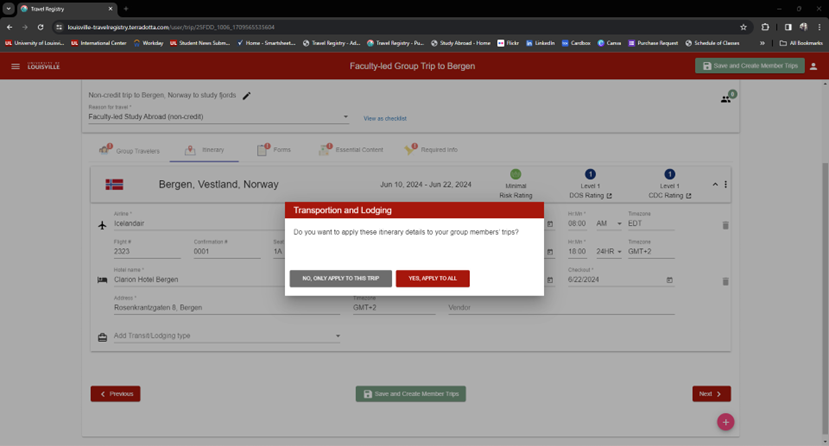
Task: Open the hamburger navigation menu
Action: [x=15, y=66]
